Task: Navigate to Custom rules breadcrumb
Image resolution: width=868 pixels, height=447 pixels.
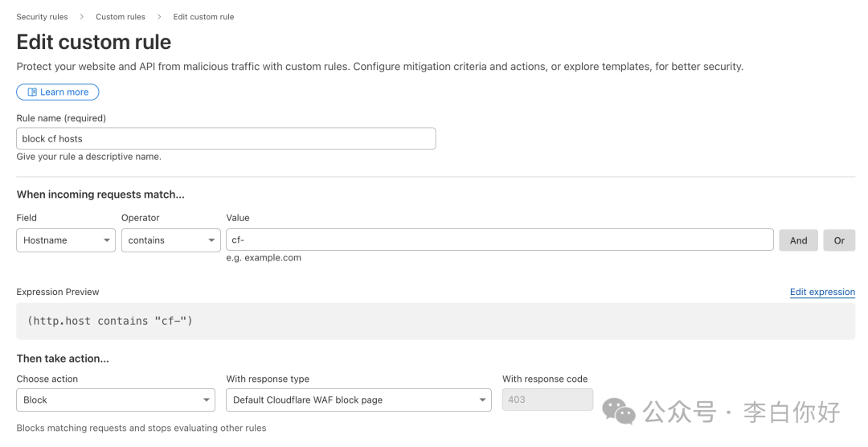Action: coord(121,17)
